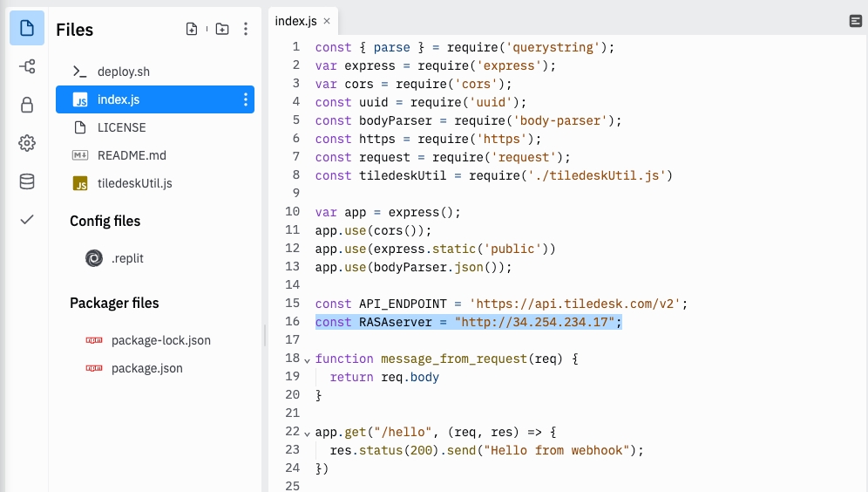Click the pane divider drag handle
Screen dimensions: 868x492
point(264,336)
